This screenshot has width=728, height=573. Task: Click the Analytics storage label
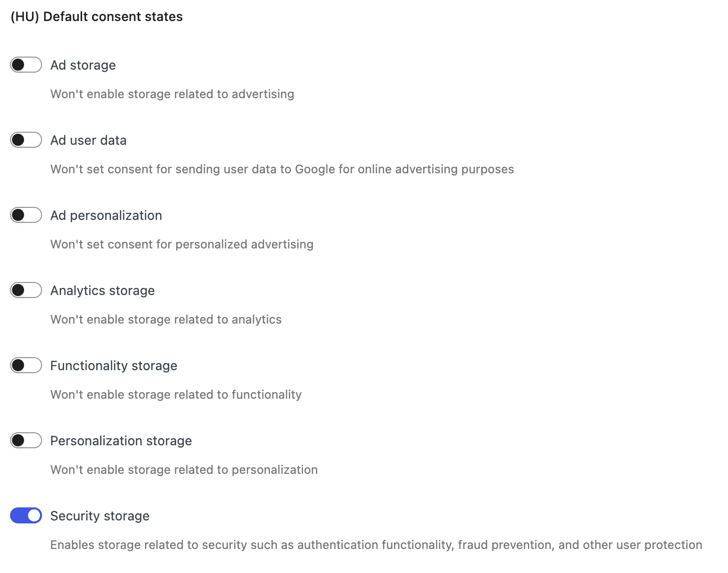(103, 291)
